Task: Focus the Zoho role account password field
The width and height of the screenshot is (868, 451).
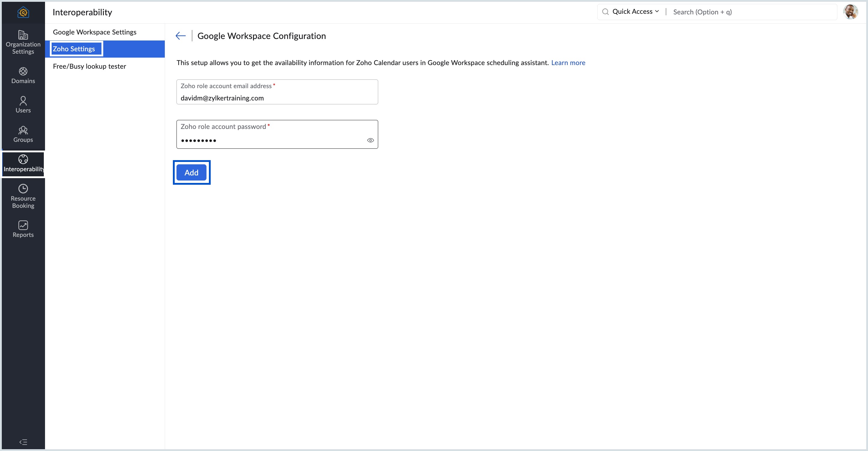Action: coord(277,134)
